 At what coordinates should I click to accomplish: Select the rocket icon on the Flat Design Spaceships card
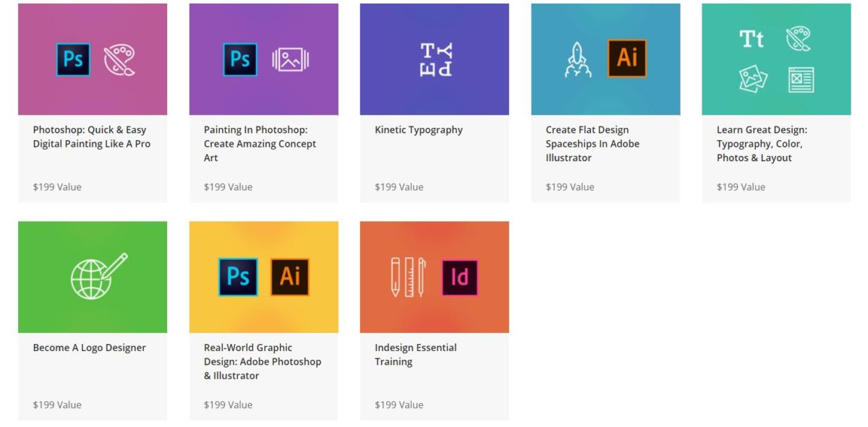pyautogui.click(x=577, y=60)
